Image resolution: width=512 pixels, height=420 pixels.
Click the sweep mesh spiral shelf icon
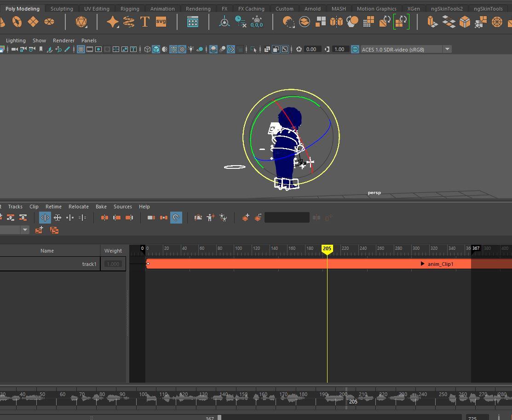[129, 22]
